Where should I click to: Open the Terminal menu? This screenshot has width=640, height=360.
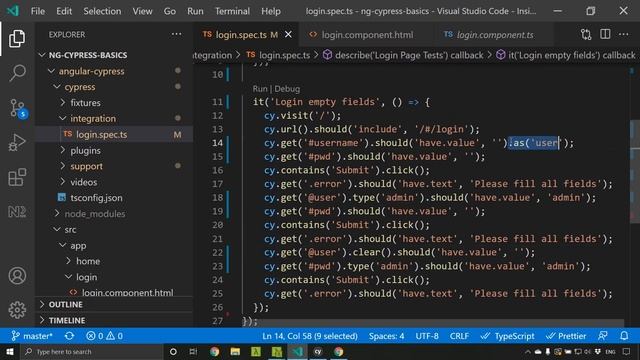point(232,11)
